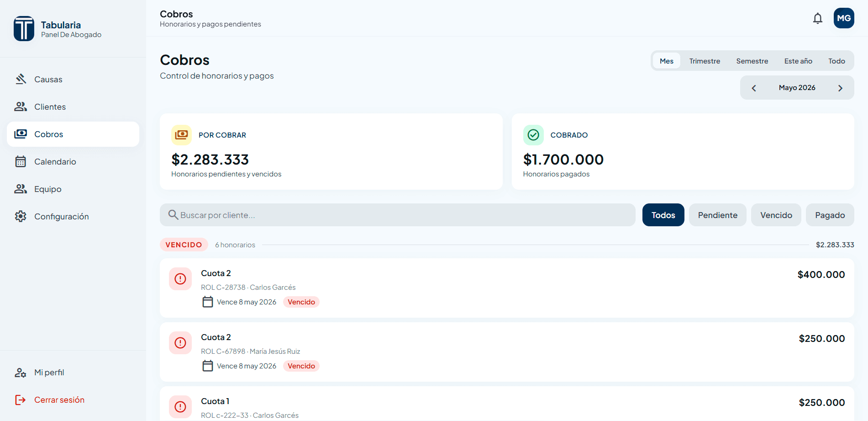The image size is (868, 421).
Task: Open Equipo in sidebar
Action: pos(73,189)
